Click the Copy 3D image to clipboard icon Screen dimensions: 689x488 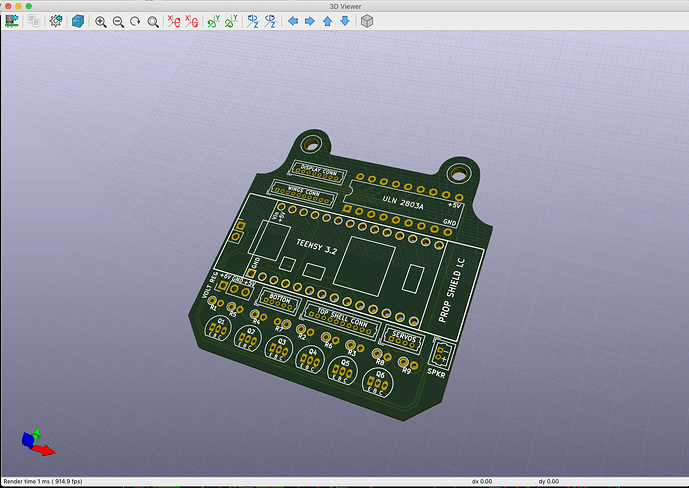(33, 21)
